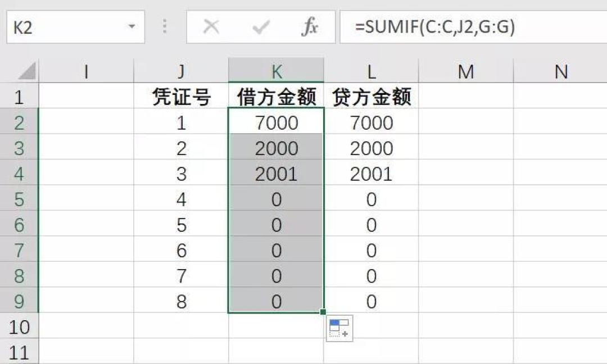This screenshot has width=607, height=364.
Task: Select column M header
Action: pos(466,71)
